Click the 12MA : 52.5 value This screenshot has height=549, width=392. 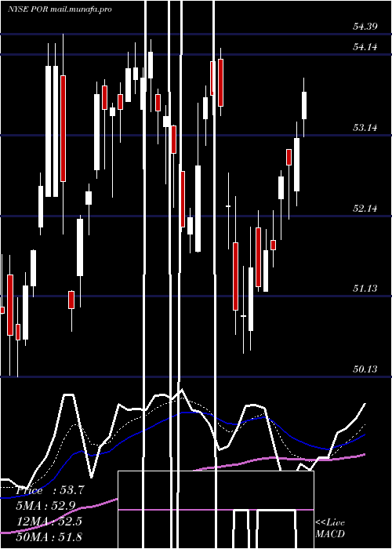click(49, 522)
